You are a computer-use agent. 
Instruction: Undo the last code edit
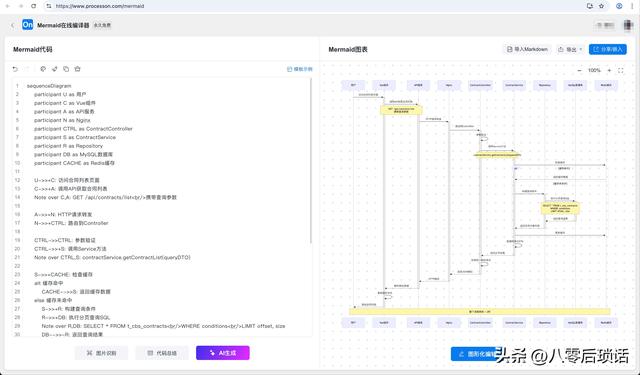[15, 69]
